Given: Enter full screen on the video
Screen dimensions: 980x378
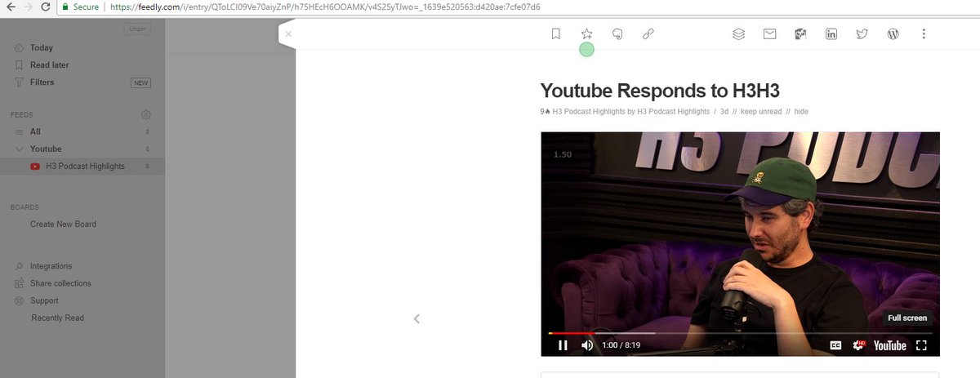Looking at the screenshot, I should click(x=921, y=345).
